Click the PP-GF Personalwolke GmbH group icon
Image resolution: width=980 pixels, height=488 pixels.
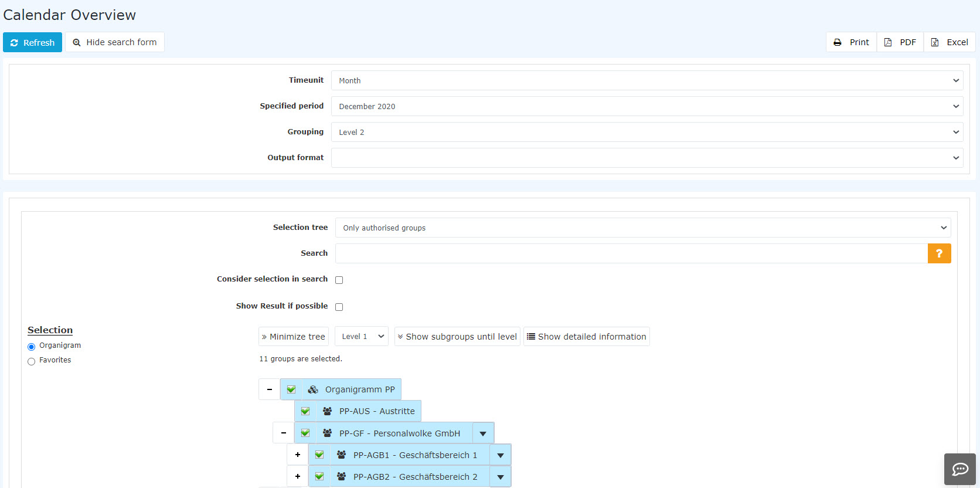click(327, 433)
